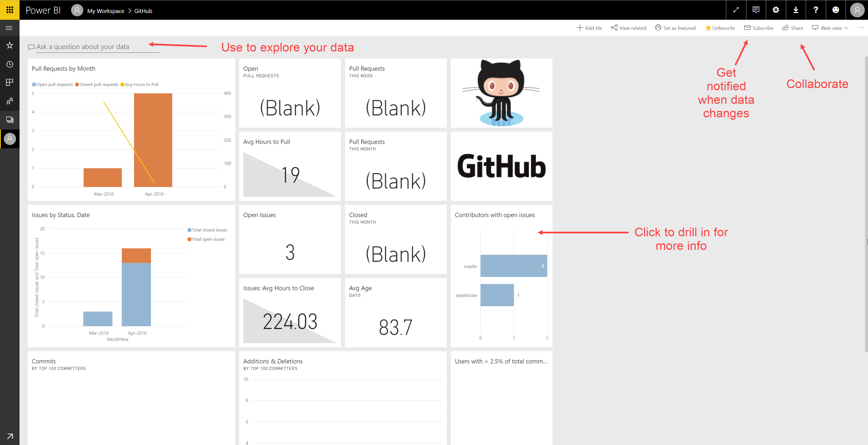Open settings gear icon
This screenshot has width=868, height=445.
click(776, 10)
